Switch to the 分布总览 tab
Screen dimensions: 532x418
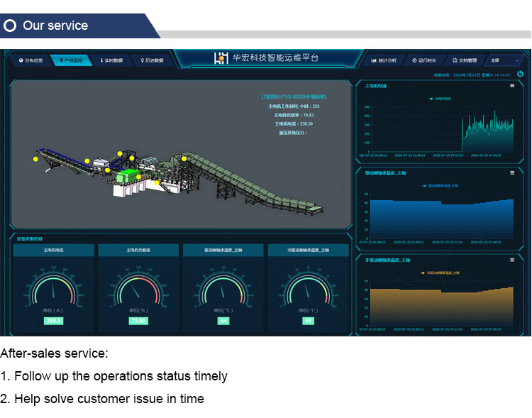pyautogui.click(x=31, y=60)
